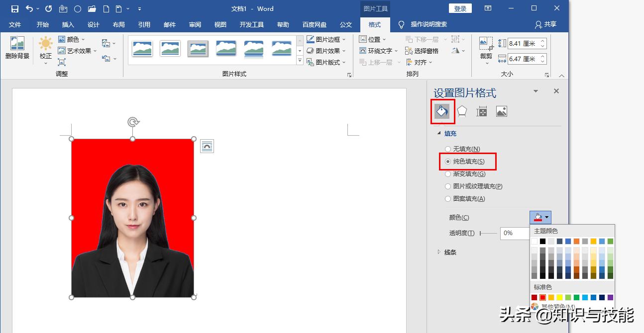Select the 渐变填充 (Gradient fill) option
Viewport: 644px width, 333px height.
tap(448, 173)
